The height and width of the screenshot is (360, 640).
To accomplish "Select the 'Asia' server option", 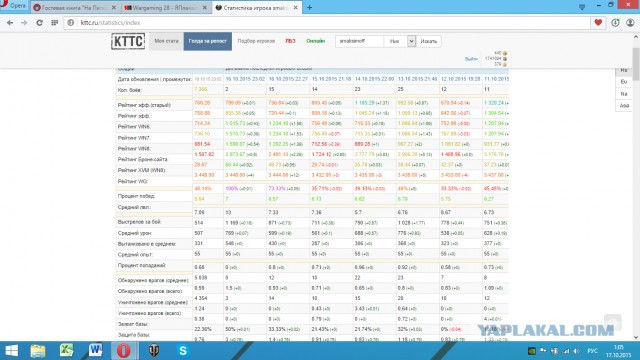I will [x=624, y=106].
